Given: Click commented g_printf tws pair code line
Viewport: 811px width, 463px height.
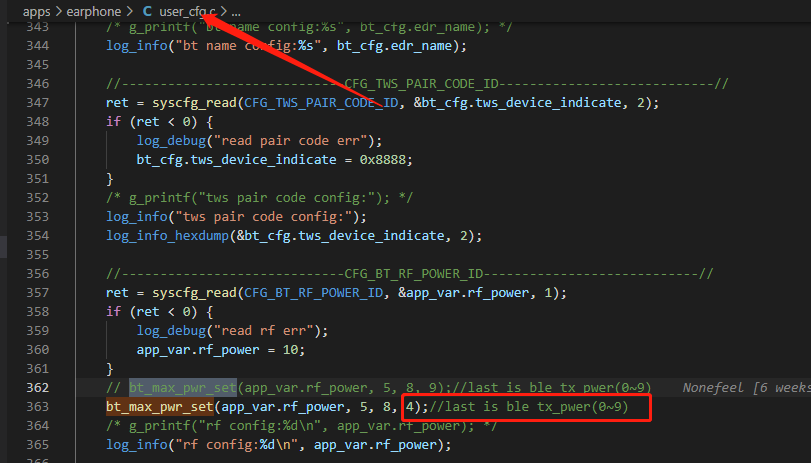Looking at the screenshot, I should click(x=259, y=198).
